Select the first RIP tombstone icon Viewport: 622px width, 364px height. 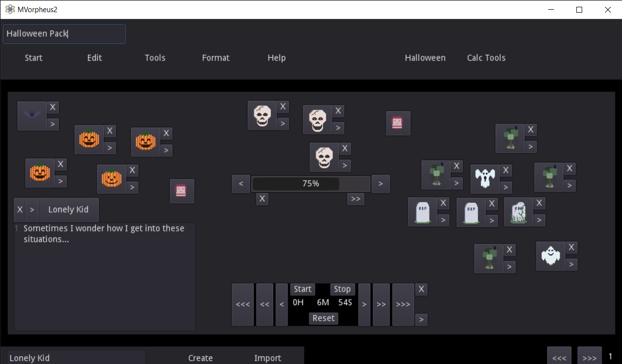[x=421, y=212]
